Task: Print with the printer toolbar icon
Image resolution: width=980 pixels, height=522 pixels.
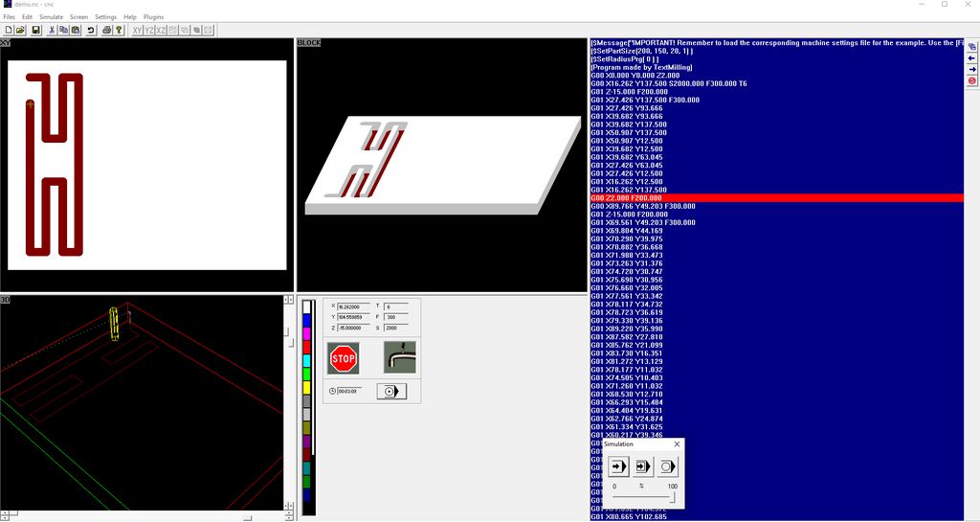Action: pos(107,30)
